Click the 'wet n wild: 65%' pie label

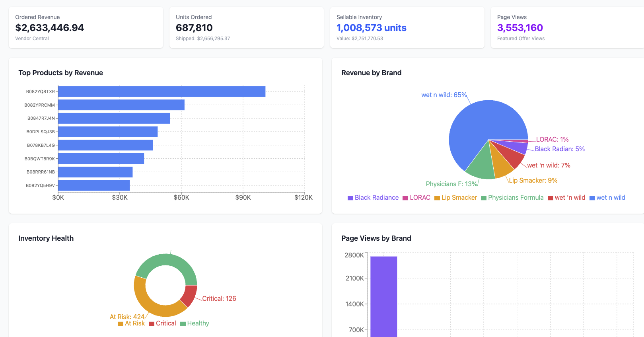[444, 95]
